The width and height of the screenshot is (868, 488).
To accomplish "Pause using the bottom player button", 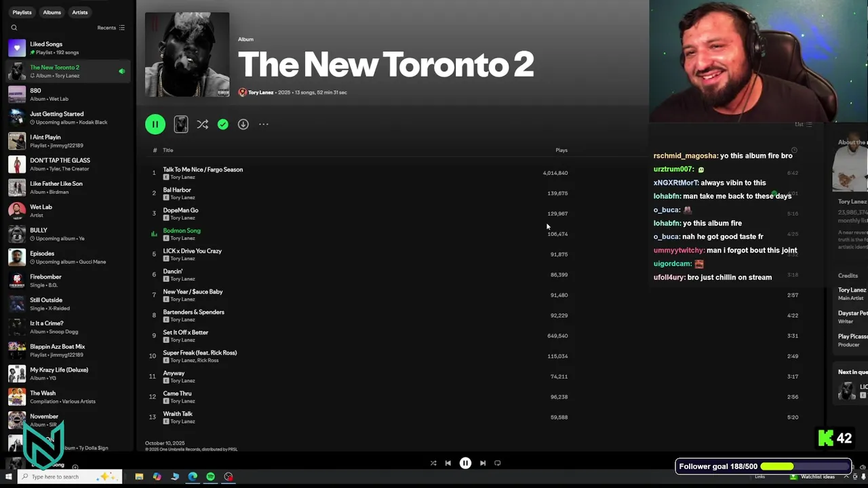I will (465, 463).
